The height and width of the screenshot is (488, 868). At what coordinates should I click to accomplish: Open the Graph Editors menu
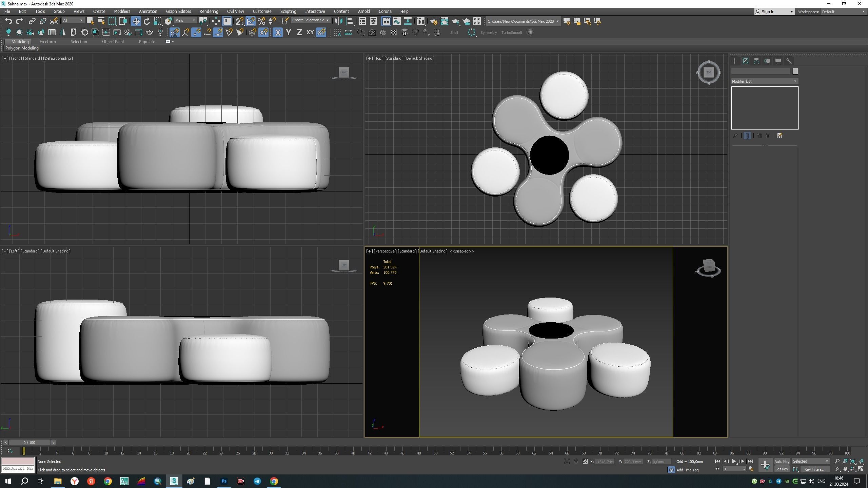tap(178, 12)
